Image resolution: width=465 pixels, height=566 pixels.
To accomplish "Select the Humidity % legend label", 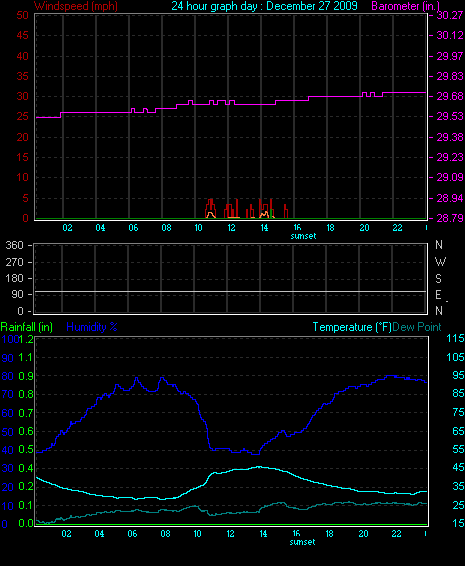I will 92,327.
